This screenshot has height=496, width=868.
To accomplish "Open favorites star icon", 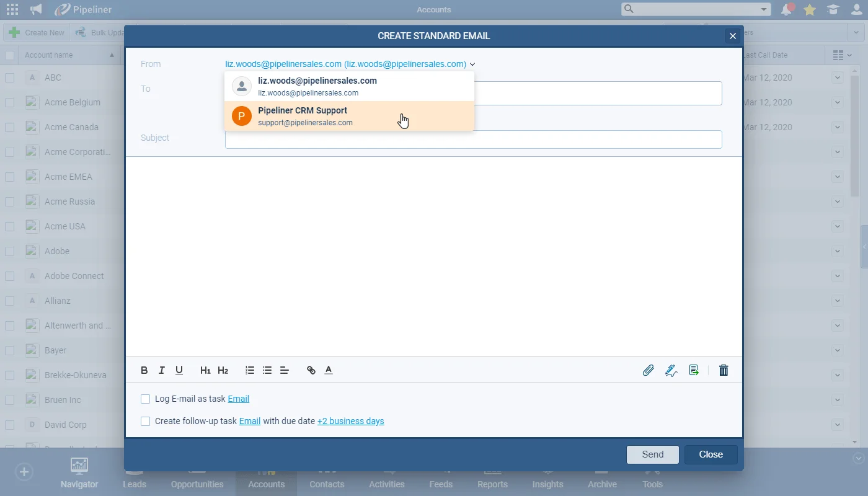I will tap(809, 9).
